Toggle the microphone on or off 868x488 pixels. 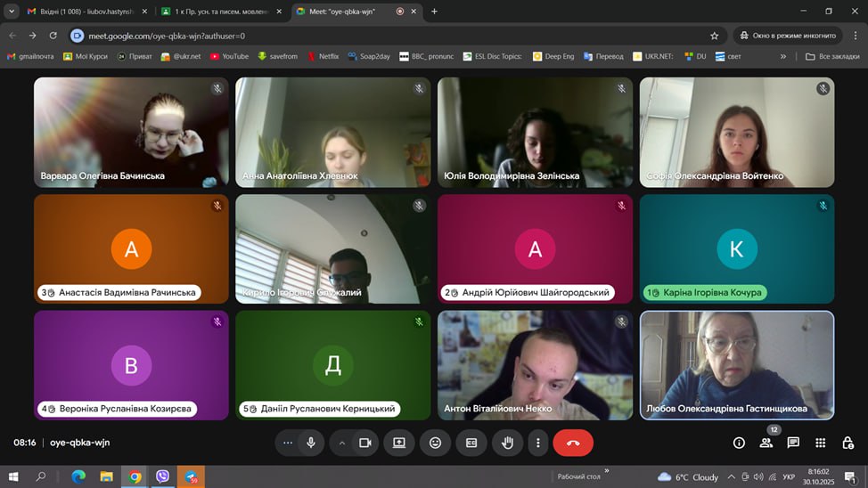[311, 443]
